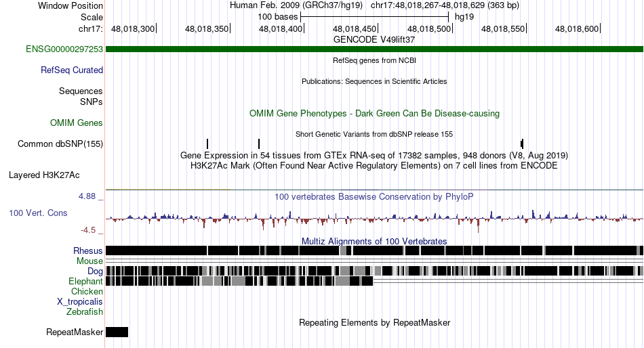Viewport: 644px width, 348px height.
Task: Select the rightmost dbSNP variant marker
Action: pos(522,144)
